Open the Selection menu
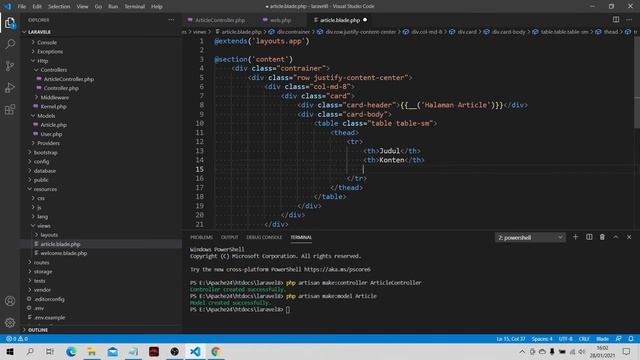 [59, 7]
